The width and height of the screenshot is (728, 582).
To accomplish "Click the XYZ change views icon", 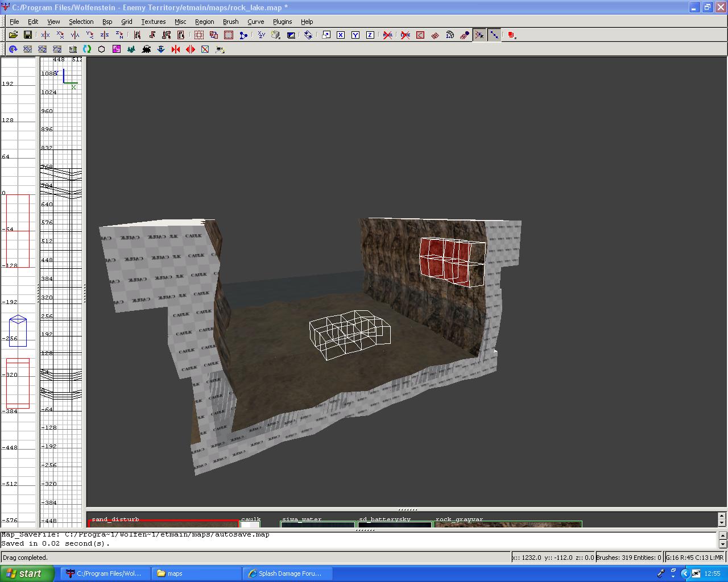I will [262, 35].
